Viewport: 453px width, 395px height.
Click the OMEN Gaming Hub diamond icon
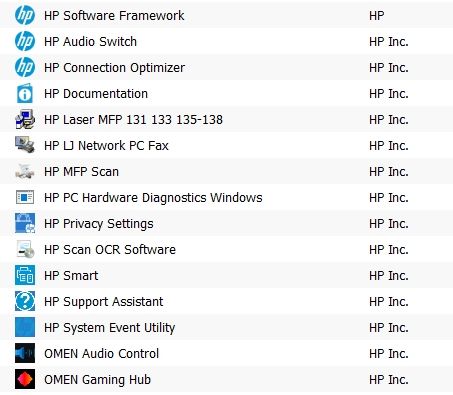[25, 379]
